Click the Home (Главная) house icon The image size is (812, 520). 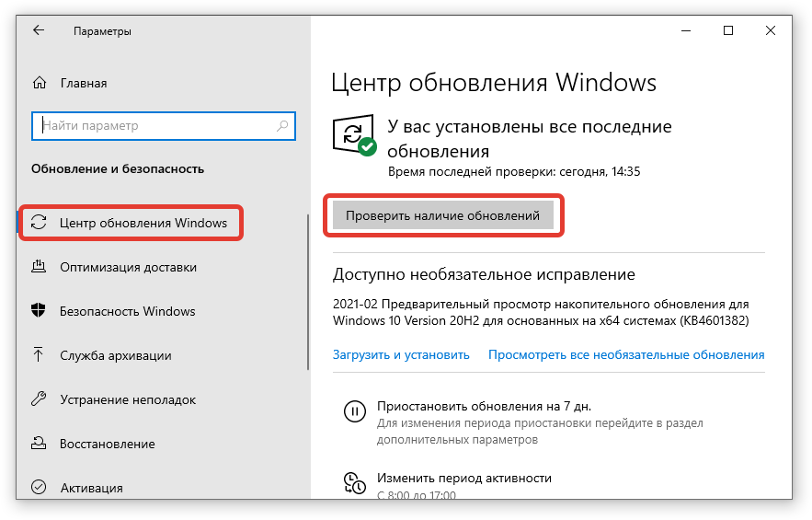pyautogui.click(x=39, y=83)
